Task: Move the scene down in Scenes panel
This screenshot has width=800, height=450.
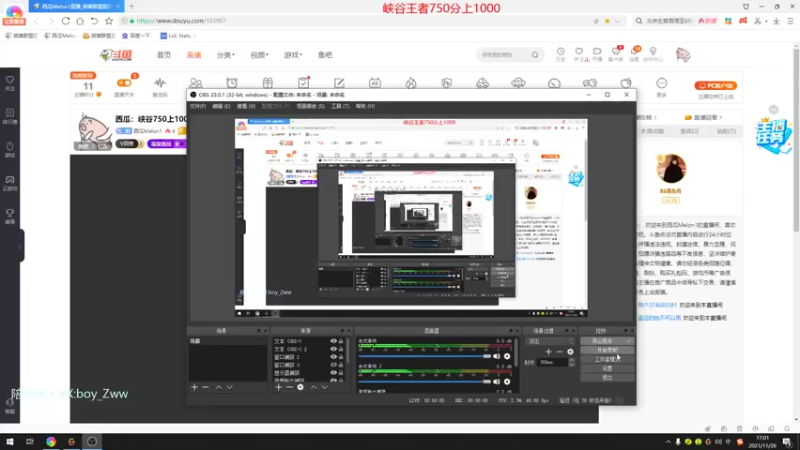Action: click(x=230, y=387)
